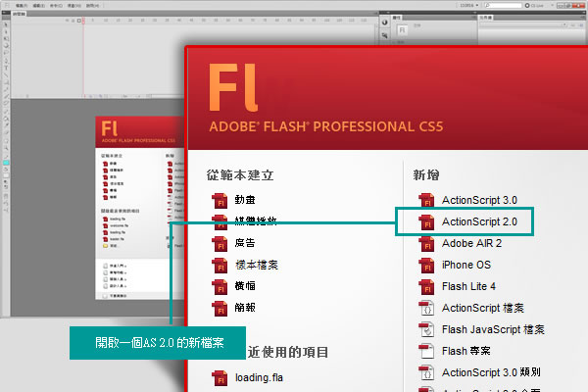Click the red playhead at frame 1

click(x=83, y=21)
